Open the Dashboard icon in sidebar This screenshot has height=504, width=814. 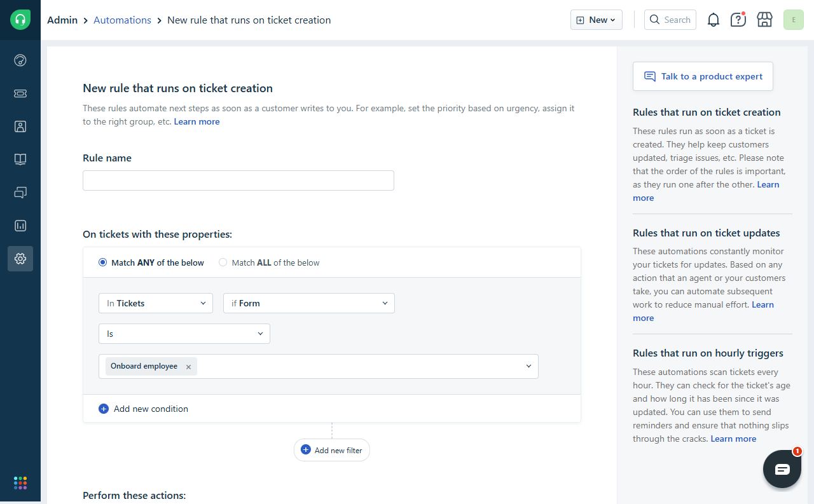[20, 60]
